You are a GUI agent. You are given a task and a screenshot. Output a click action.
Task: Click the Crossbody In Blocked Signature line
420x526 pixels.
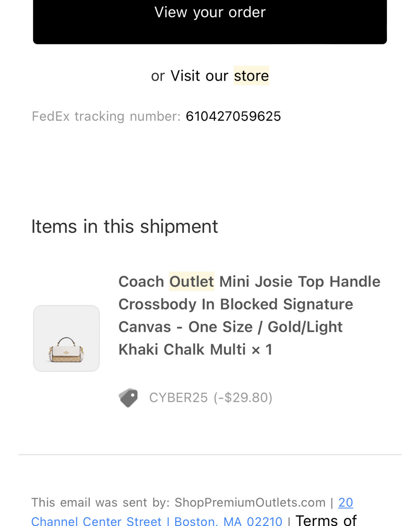click(x=236, y=304)
